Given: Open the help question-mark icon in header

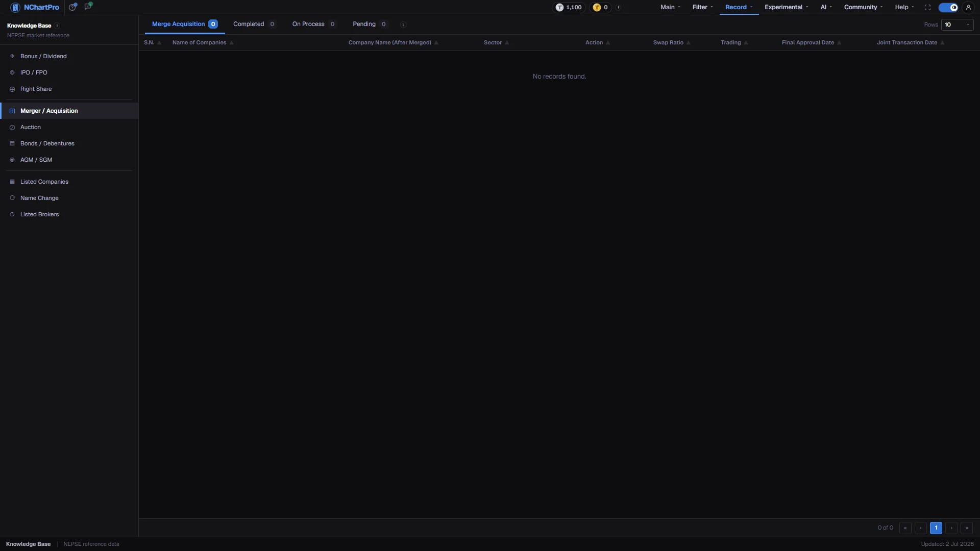Looking at the screenshot, I should pyautogui.click(x=73, y=7).
